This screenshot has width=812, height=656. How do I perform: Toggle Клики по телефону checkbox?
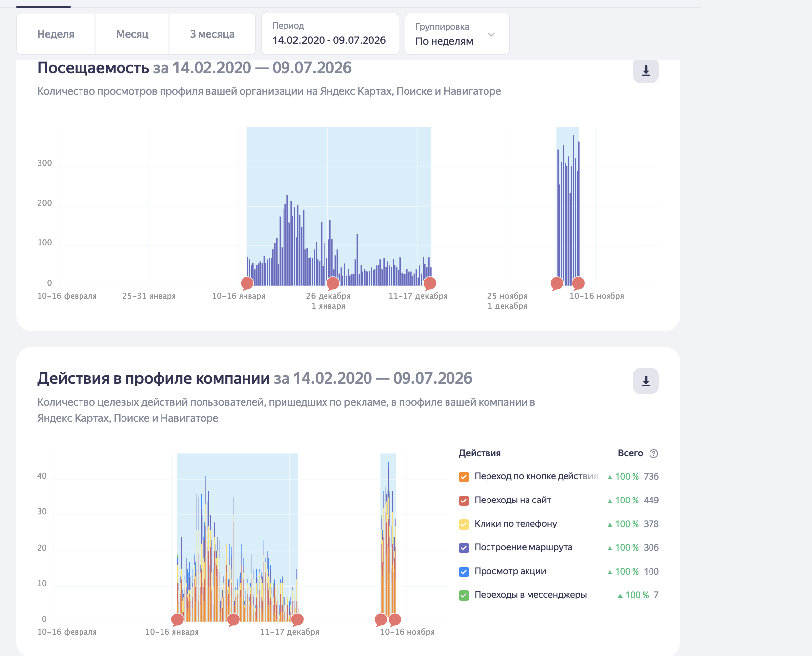[x=464, y=524]
